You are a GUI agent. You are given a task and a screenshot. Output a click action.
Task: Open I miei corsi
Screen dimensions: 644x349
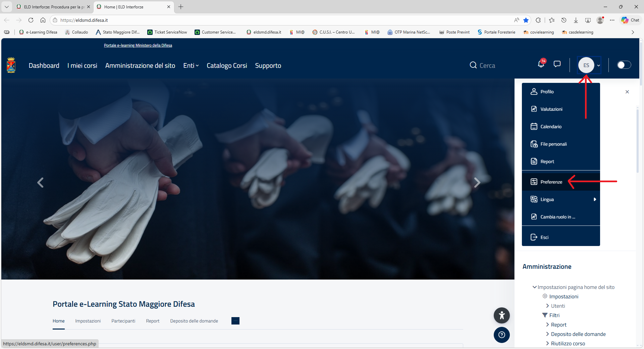82,66
